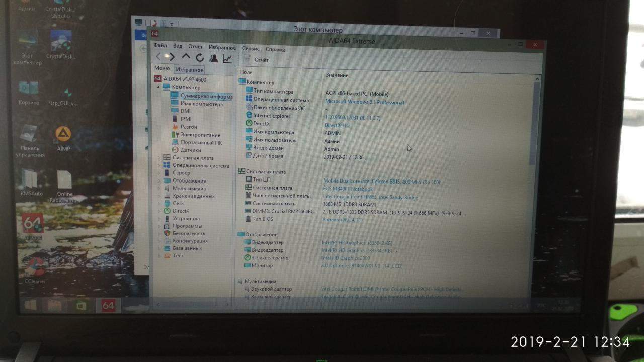Expand the Тест tree node

point(160,256)
